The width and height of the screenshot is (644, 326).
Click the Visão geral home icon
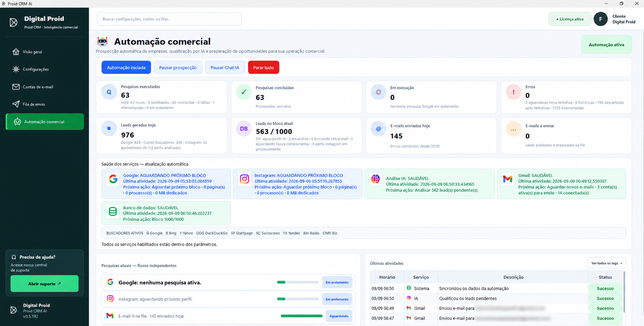[16, 52]
